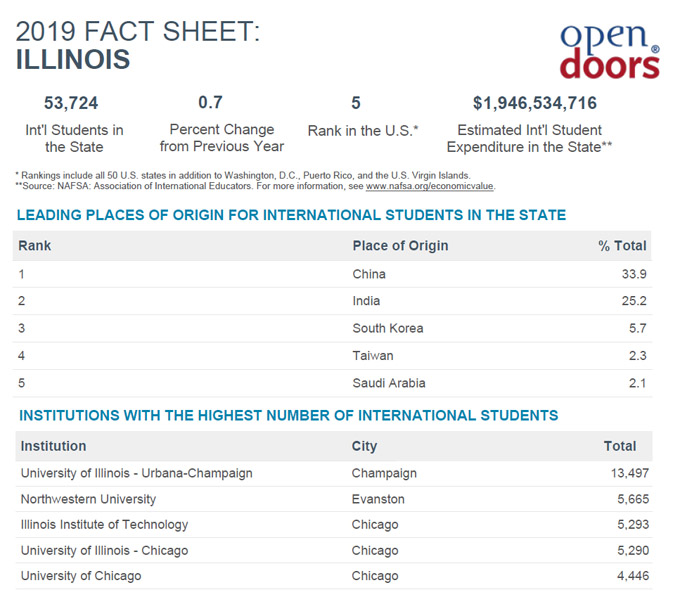Click 'Percent Change from Previous Year' label
This screenshot has height=597, width=680.
222,138
